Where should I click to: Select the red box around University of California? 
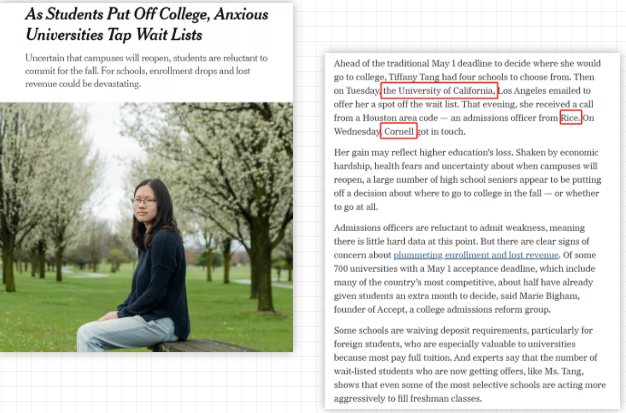tap(439, 91)
